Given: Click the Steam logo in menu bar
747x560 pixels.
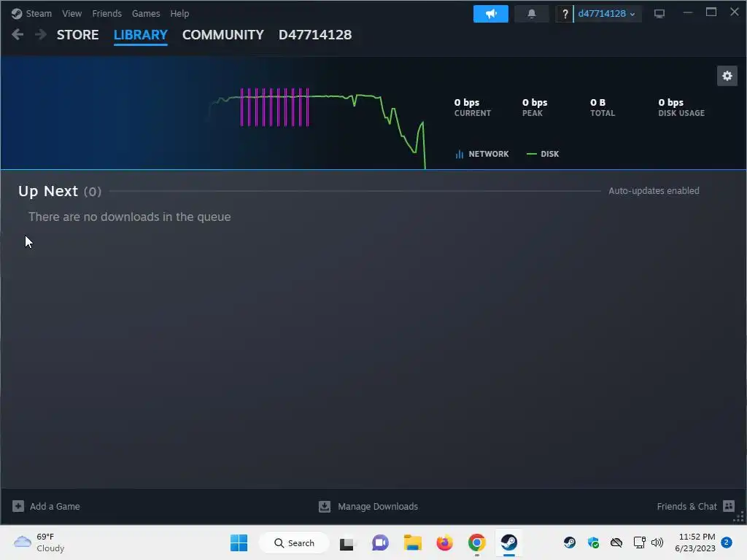Looking at the screenshot, I should click(x=17, y=13).
